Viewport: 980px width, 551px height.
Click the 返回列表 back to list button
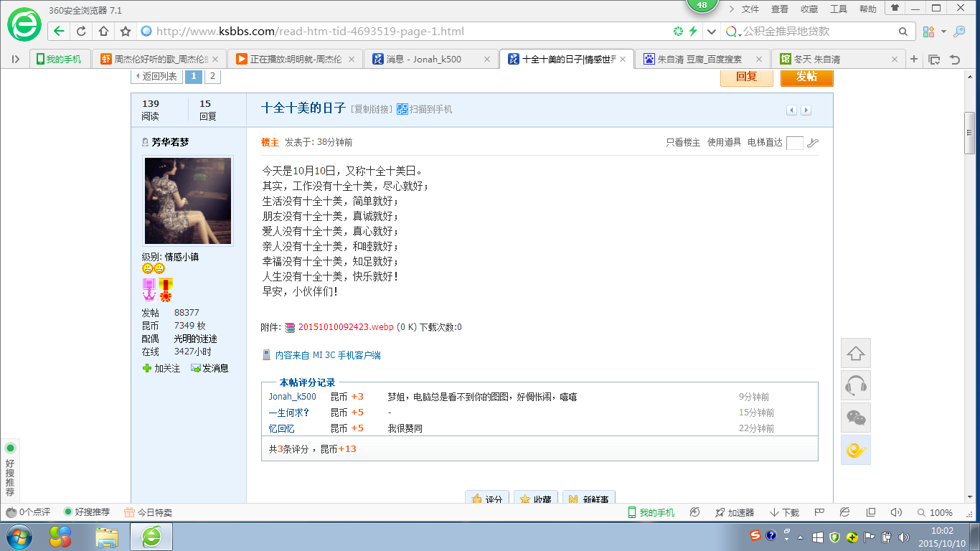156,76
